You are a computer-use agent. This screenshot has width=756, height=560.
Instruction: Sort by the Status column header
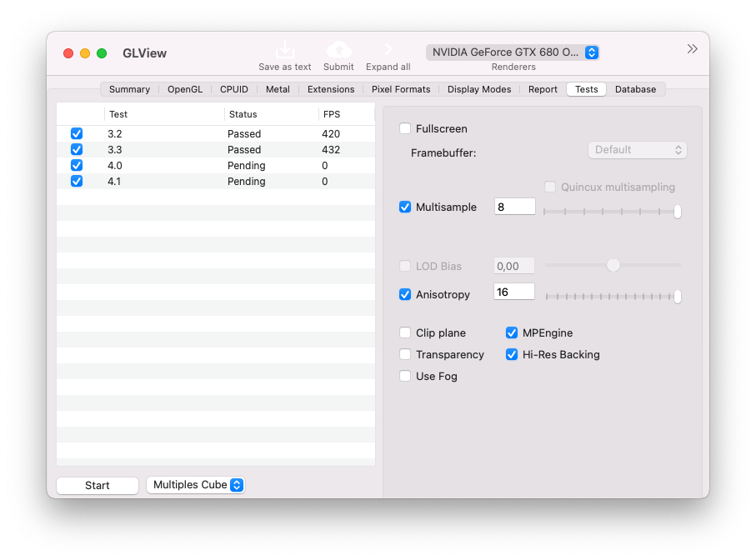point(271,114)
